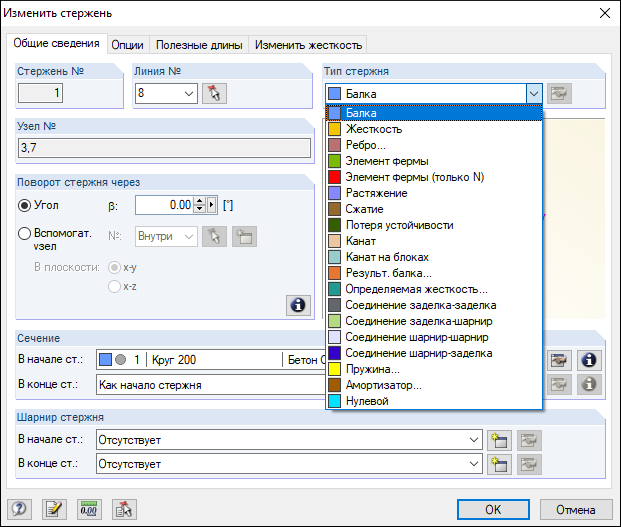This screenshot has width=621, height=527.
Task: Choose the x-z plane radio button
Action: [114, 286]
